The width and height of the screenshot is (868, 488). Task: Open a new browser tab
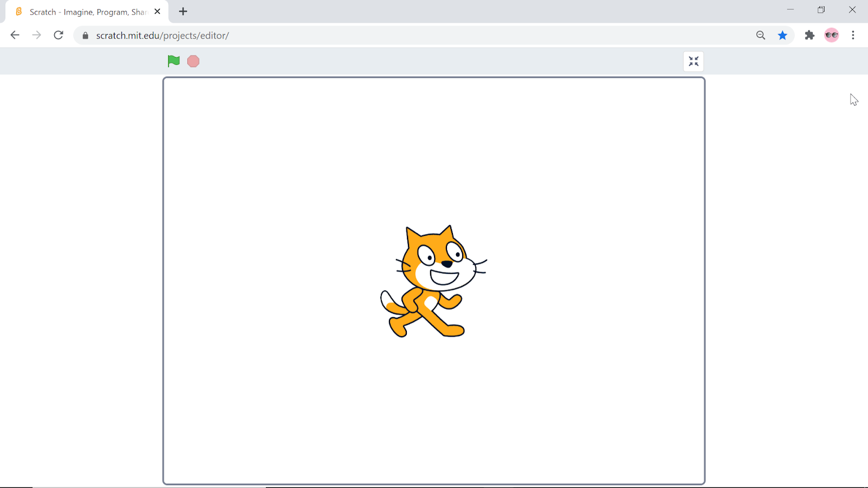(183, 11)
